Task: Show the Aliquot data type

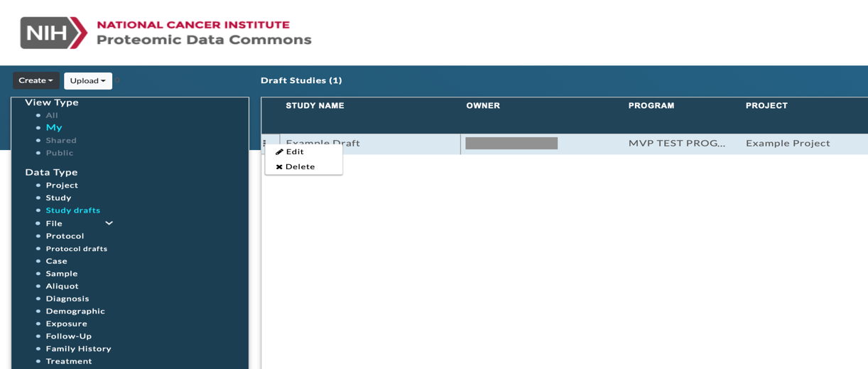Action: click(x=63, y=287)
